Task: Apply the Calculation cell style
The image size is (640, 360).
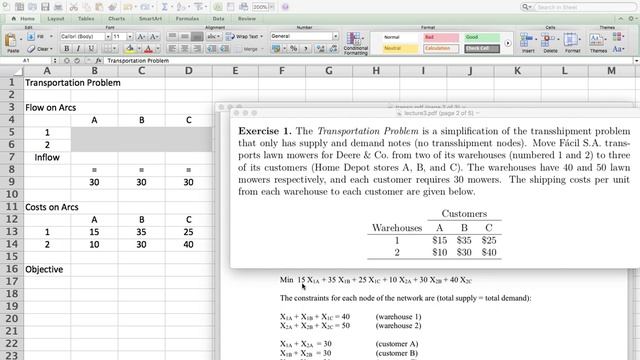Action: click(441, 49)
